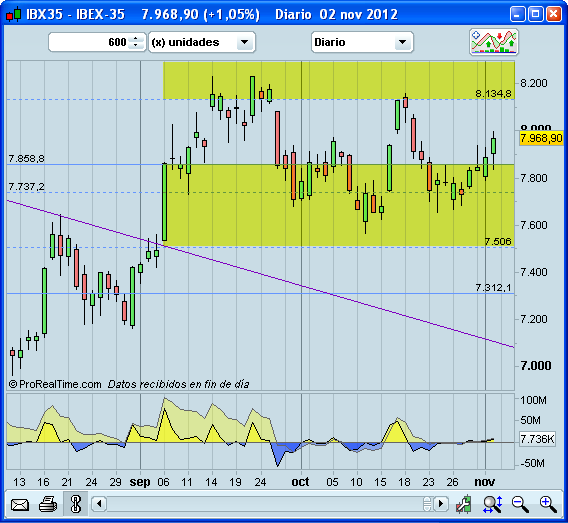Click scrollbar right arrow button

(x=440, y=504)
